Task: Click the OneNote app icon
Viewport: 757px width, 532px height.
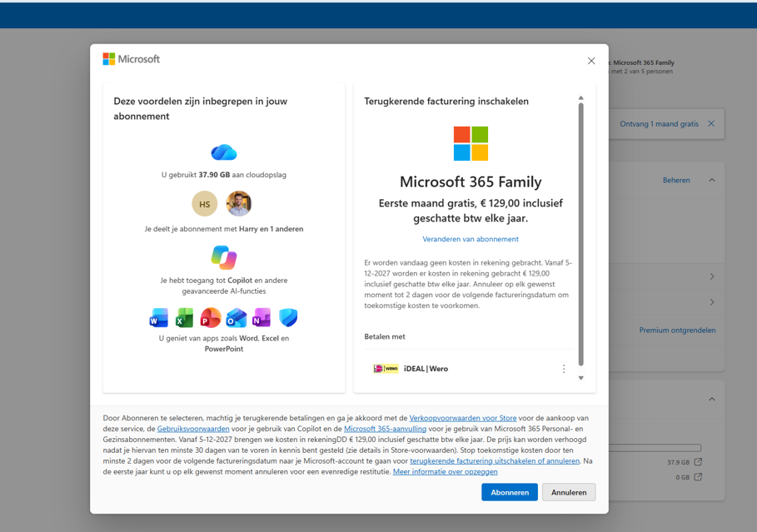Action: (261, 318)
